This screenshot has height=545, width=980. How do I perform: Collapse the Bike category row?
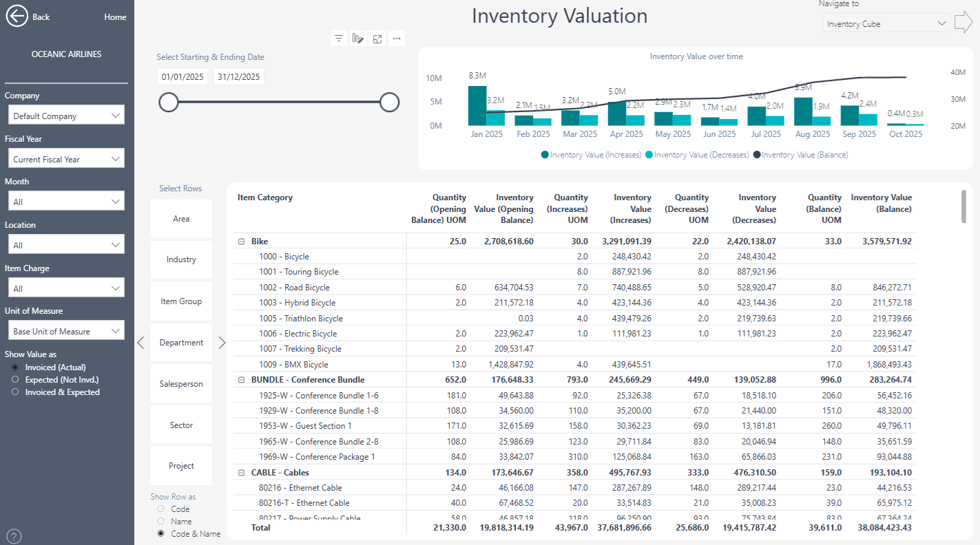click(242, 242)
